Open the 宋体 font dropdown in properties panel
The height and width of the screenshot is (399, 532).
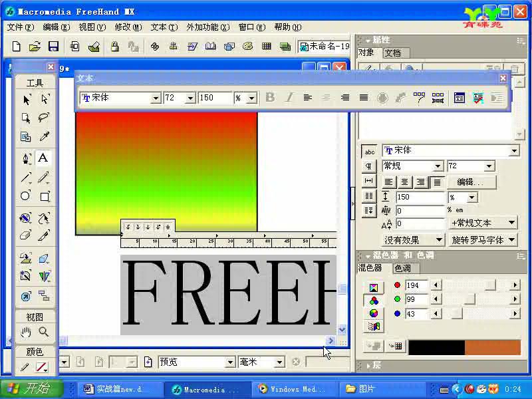tap(514, 151)
